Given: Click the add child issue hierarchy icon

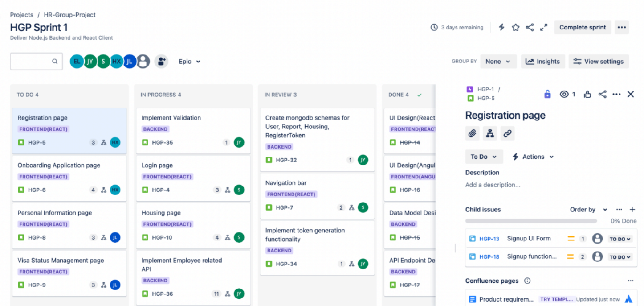Looking at the screenshot, I should click(x=489, y=133).
